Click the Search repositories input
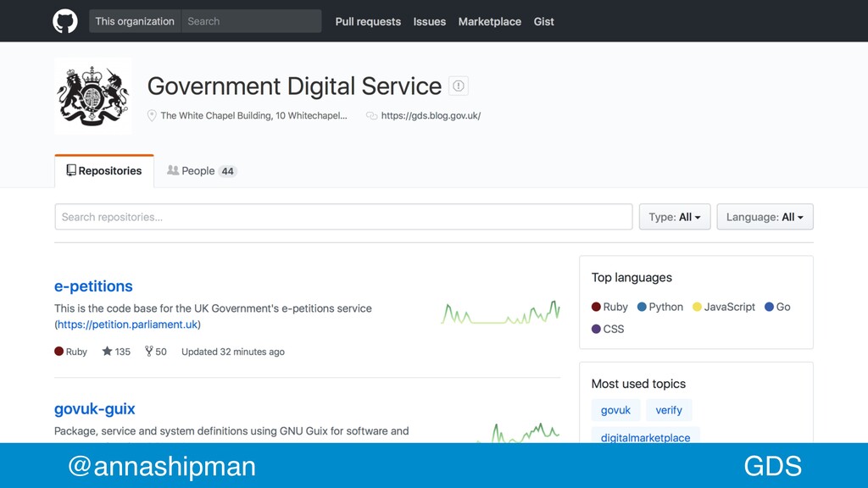Viewport: 868px width, 488px height. [x=343, y=217]
